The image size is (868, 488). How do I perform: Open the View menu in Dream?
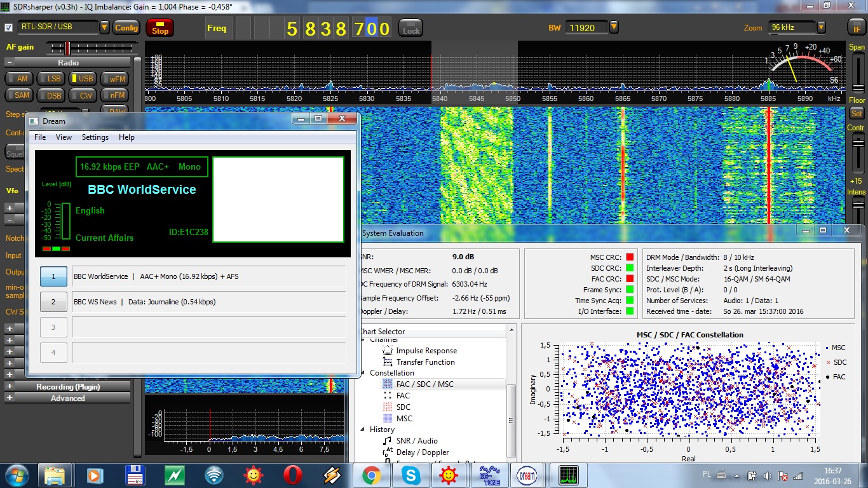(x=64, y=137)
